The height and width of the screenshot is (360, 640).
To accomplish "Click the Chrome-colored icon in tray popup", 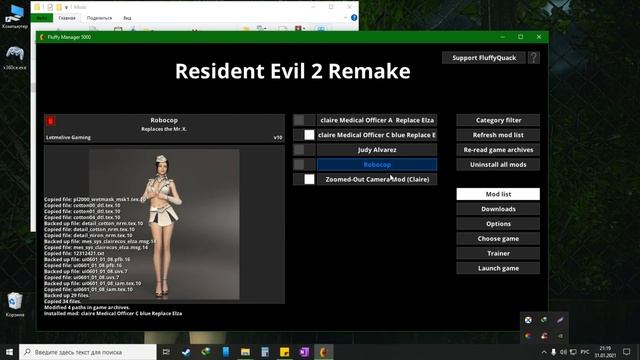I will tap(528, 336).
